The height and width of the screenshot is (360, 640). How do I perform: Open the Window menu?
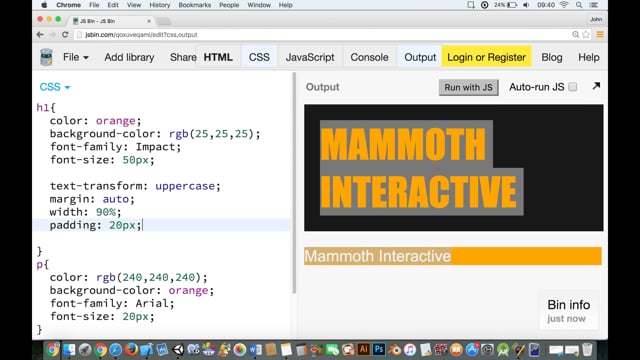point(259,5)
